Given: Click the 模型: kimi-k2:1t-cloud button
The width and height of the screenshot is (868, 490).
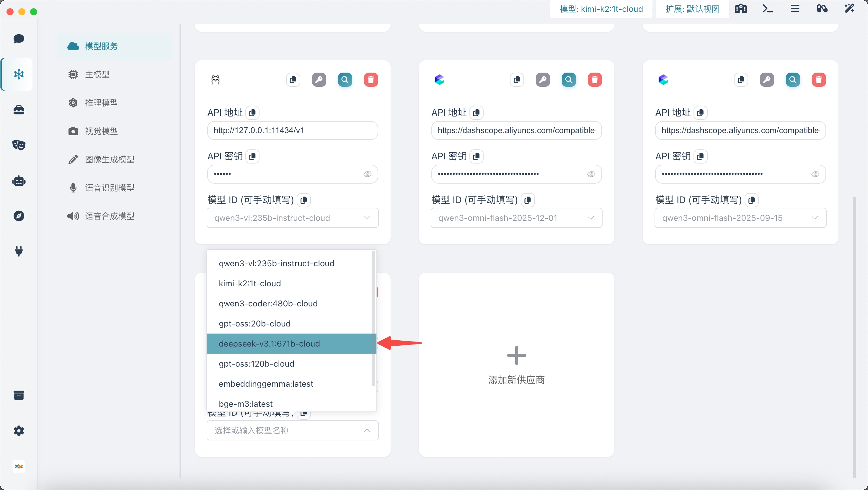Looking at the screenshot, I should click(601, 9).
